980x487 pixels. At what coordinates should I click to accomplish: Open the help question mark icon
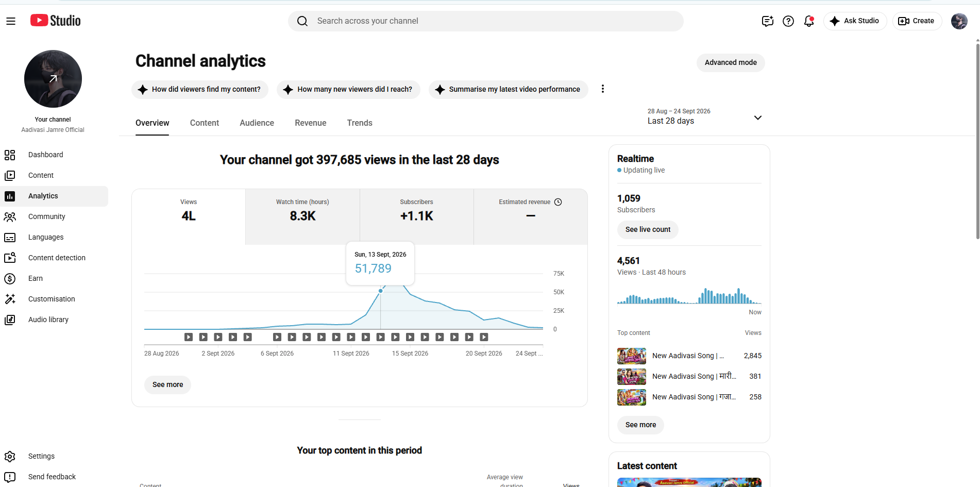tap(788, 21)
